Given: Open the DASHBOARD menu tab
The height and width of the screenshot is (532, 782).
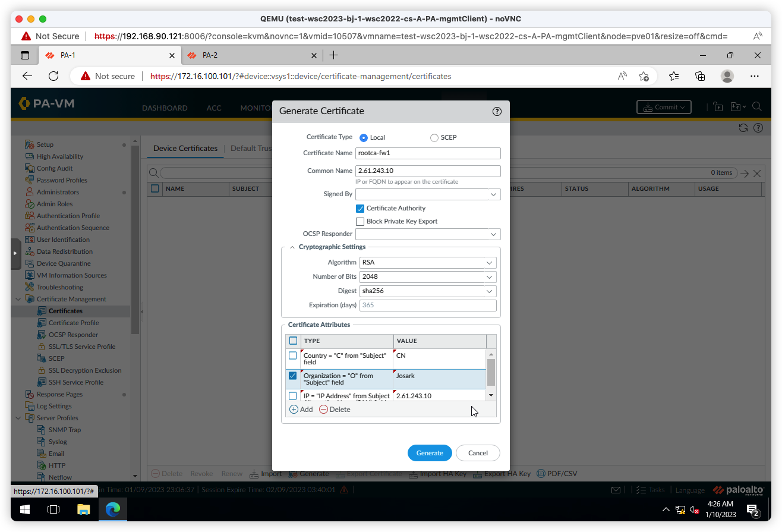Looking at the screenshot, I should point(165,108).
